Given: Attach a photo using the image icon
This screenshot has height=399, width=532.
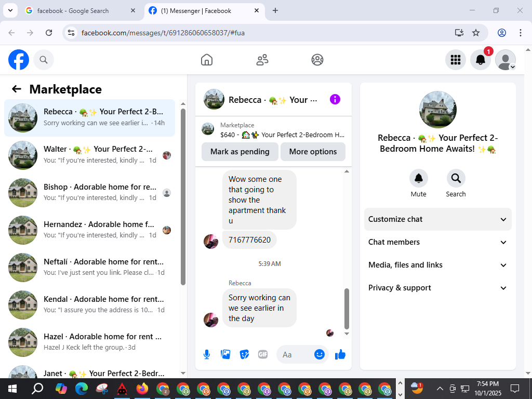Looking at the screenshot, I should tap(225, 354).
